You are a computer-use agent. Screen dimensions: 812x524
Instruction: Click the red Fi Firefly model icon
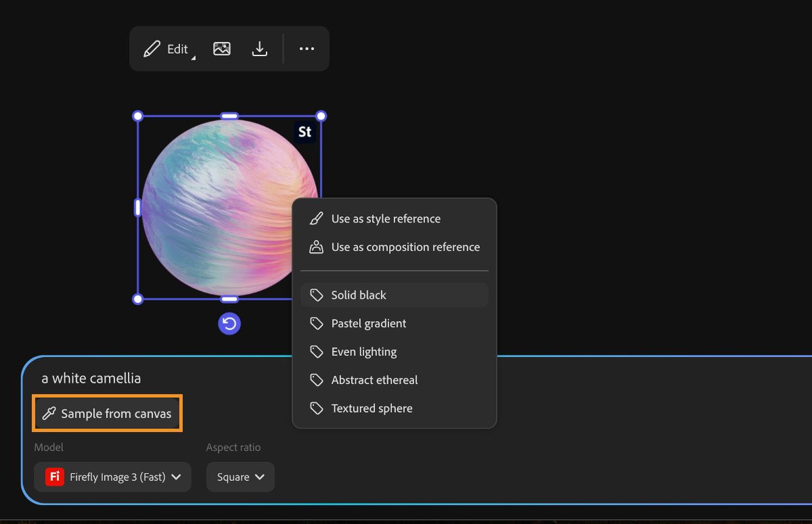coord(54,477)
